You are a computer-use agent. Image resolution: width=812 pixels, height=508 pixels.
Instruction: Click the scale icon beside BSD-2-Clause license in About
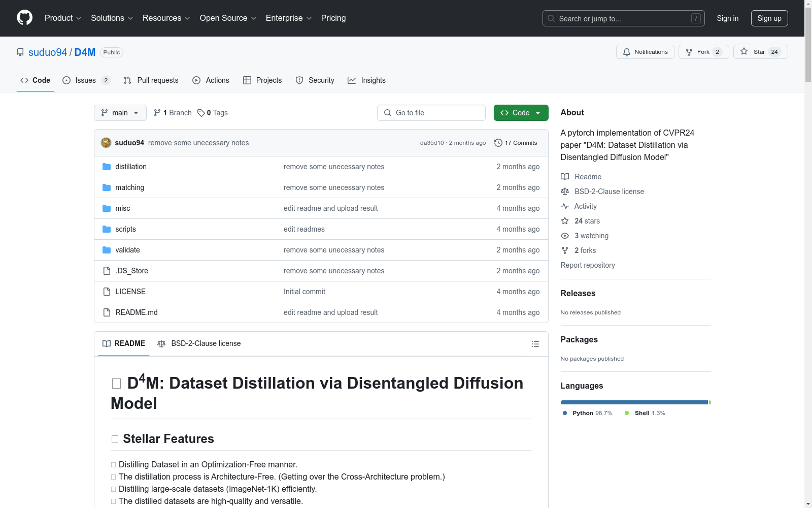click(565, 192)
